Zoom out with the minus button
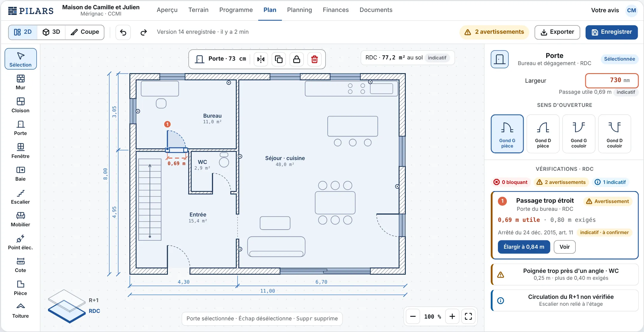 coord(413,316)
